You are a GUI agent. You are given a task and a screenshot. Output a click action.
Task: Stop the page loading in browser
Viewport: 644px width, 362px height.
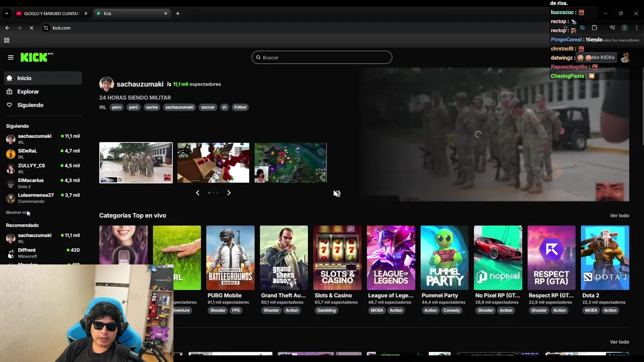tap(31, 28)
